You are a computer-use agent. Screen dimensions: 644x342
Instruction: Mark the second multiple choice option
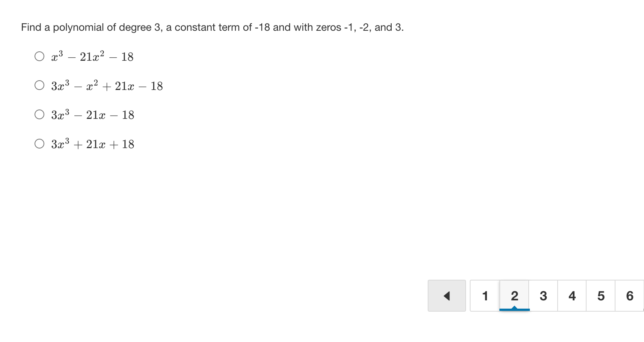(39, 85)
